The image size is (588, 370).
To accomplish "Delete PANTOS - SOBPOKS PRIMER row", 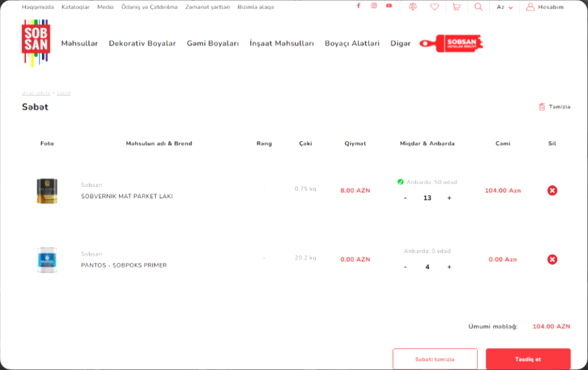I will coord(552,260).
